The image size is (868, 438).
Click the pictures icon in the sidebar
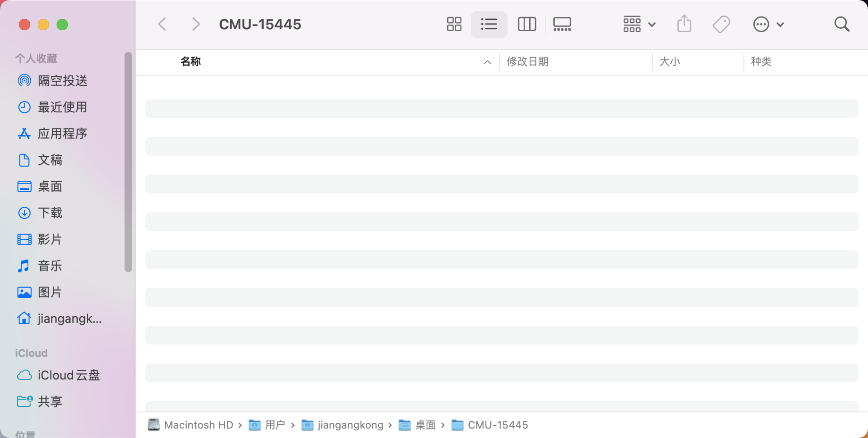tap(25, 292)
